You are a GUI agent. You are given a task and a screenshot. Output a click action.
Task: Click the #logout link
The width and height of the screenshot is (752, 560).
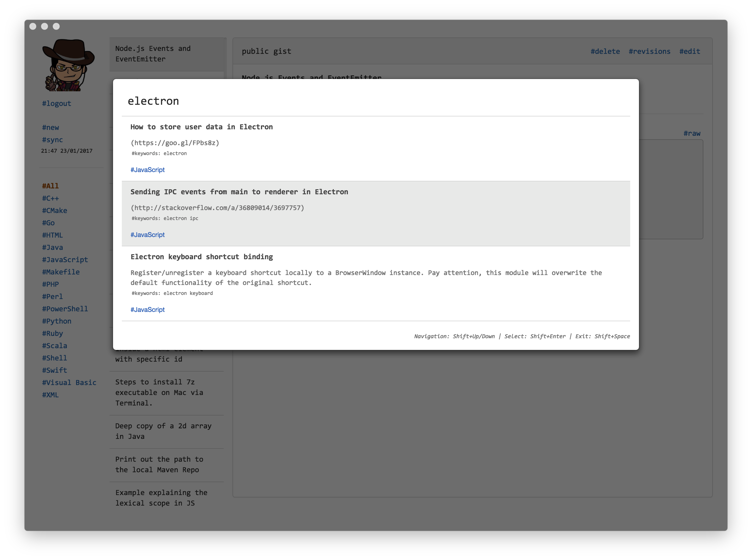click(56, 103)
